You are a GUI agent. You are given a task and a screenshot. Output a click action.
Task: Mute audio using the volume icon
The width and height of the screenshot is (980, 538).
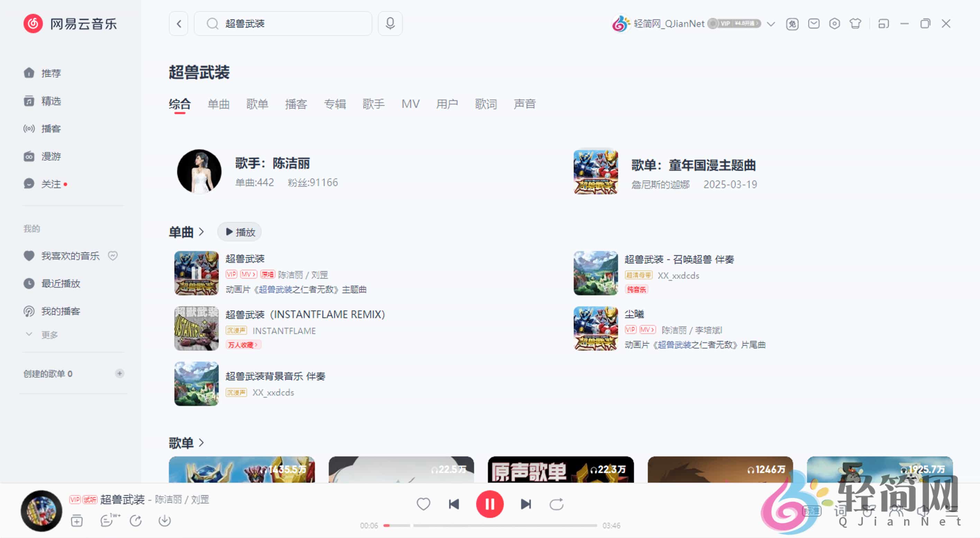pos(923,512)
